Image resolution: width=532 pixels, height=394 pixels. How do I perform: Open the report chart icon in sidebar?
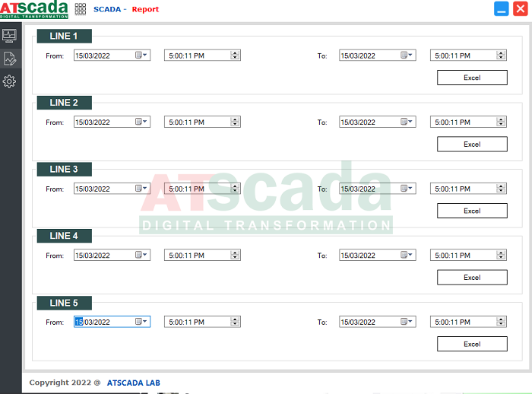tap(10, 59)
